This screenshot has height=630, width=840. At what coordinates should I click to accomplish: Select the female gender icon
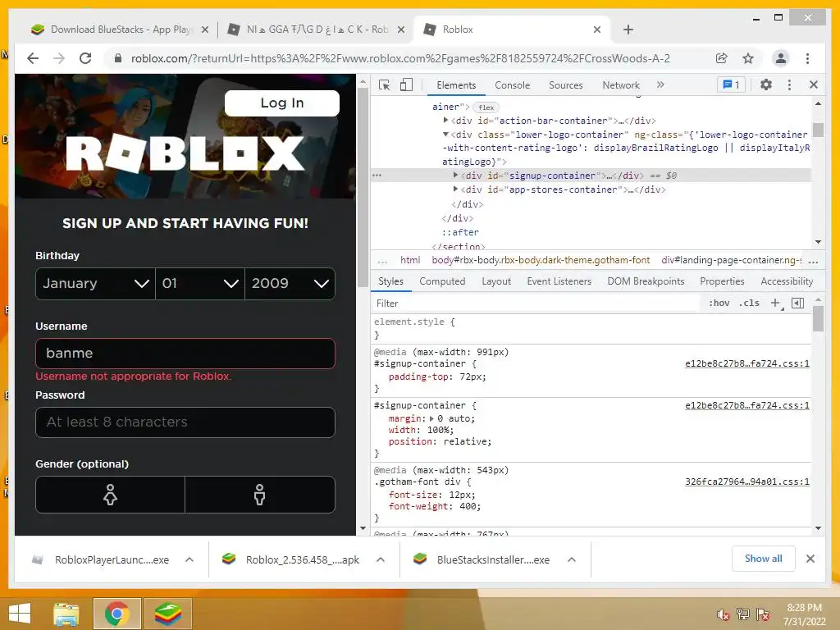point(111,495)
